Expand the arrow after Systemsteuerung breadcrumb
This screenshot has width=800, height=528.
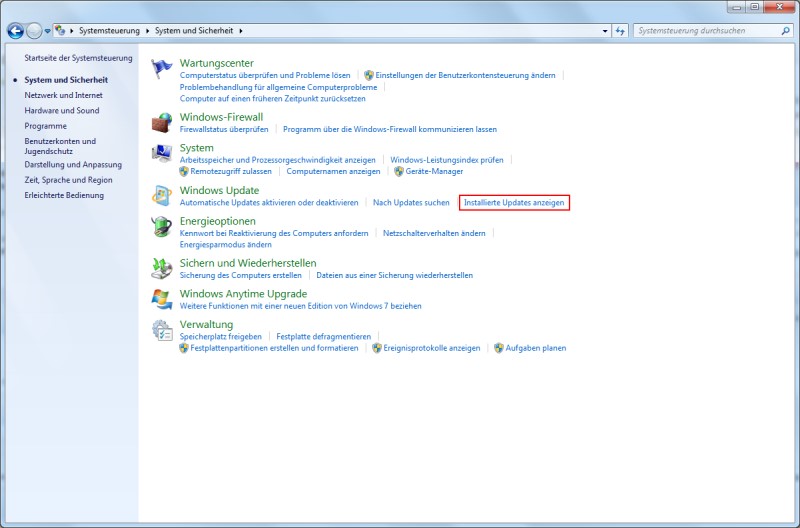(147, 31)
